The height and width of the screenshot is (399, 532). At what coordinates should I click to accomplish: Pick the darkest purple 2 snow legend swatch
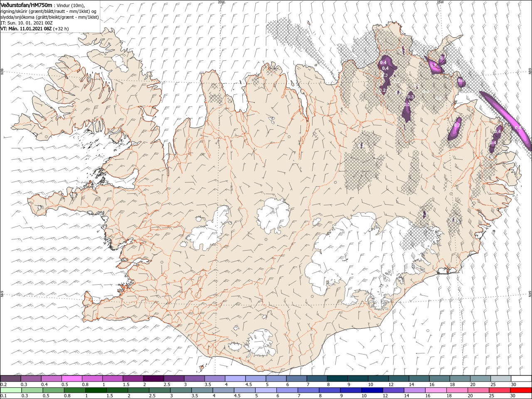click(153, 379)
